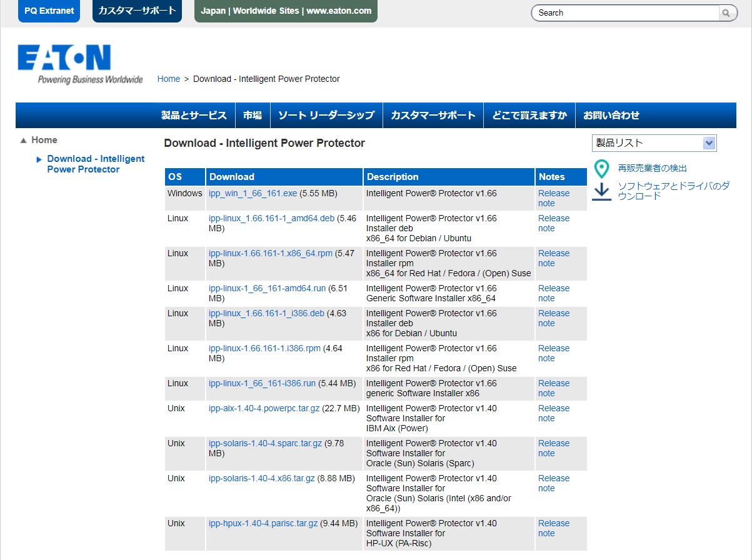Click the Home breadcrumb link
Screen dimensions: 752x560
click(169, 79)
